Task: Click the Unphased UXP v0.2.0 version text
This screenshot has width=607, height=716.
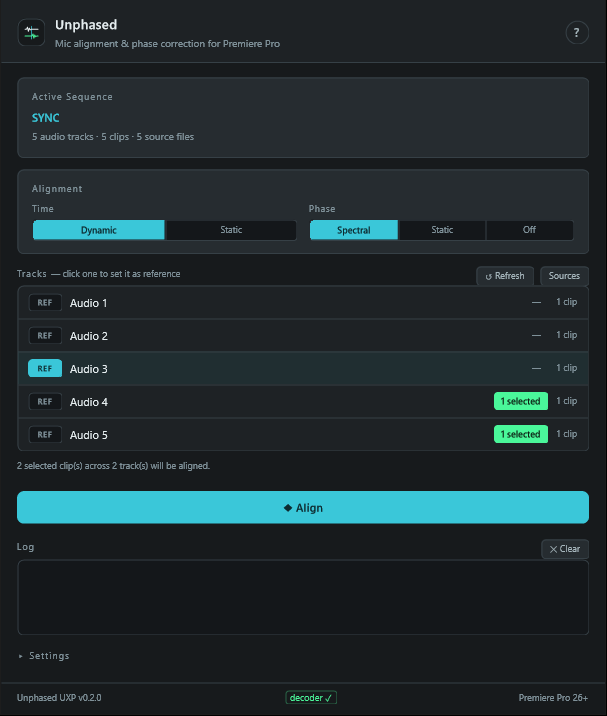Action: coord(59,698)
